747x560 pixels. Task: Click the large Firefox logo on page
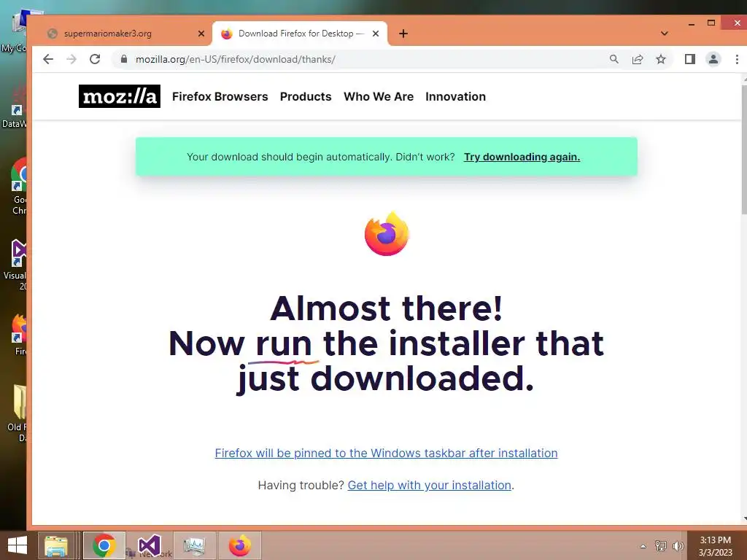(x=387, y=234)
